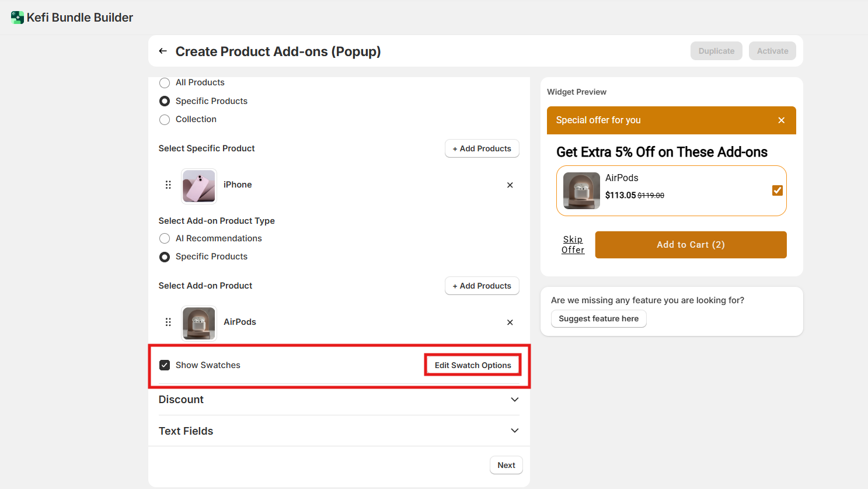Close the Special offer preview banner
Screen dimensions: 868x489
pos(781,120)
